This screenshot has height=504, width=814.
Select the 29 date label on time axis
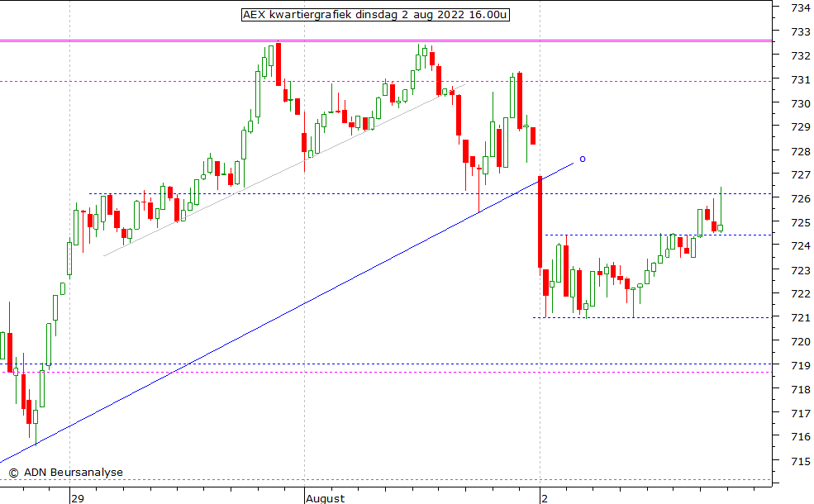pyautogui.click(x=78, y=498)
